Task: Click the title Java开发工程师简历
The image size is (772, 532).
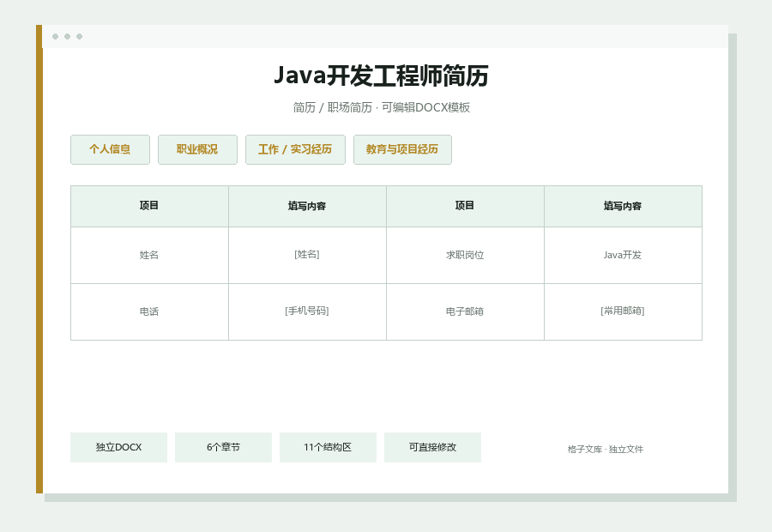Action: [381, 76]
